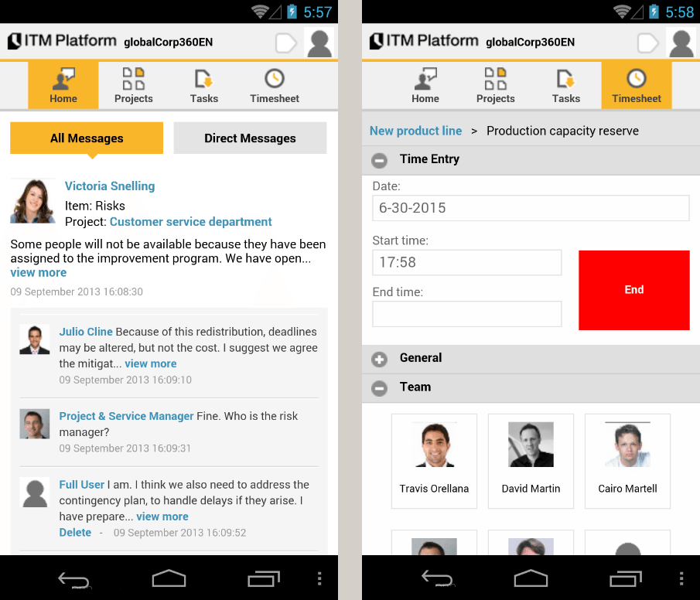The image size is (700, 600).
Task: Click Julio Cline's avatar photo
Action: click(x=34, y=339)
